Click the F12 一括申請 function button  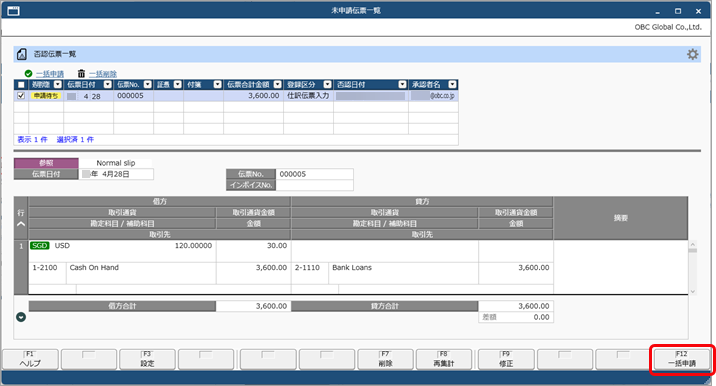(x=682, y=360)
